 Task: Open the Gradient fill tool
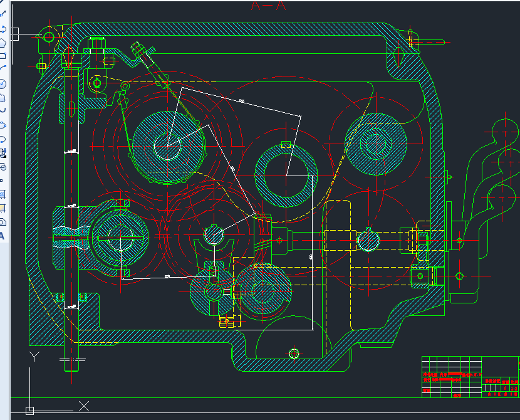point(3,208)
